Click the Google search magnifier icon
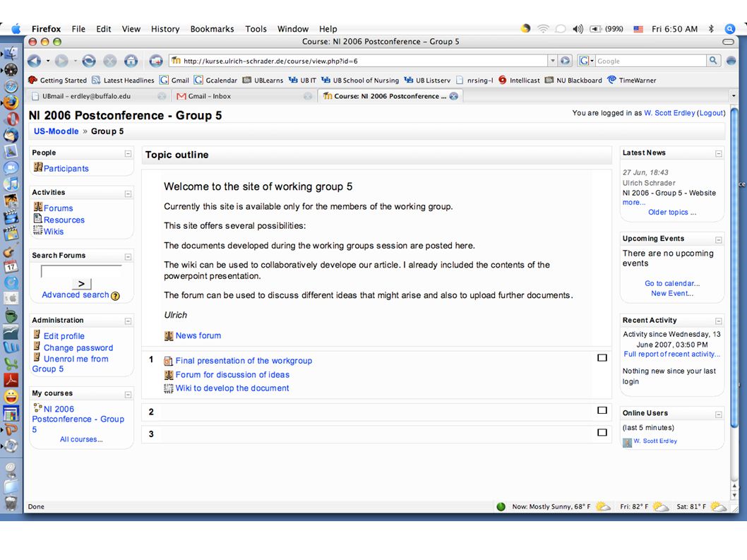 click(x=712, y=61)
